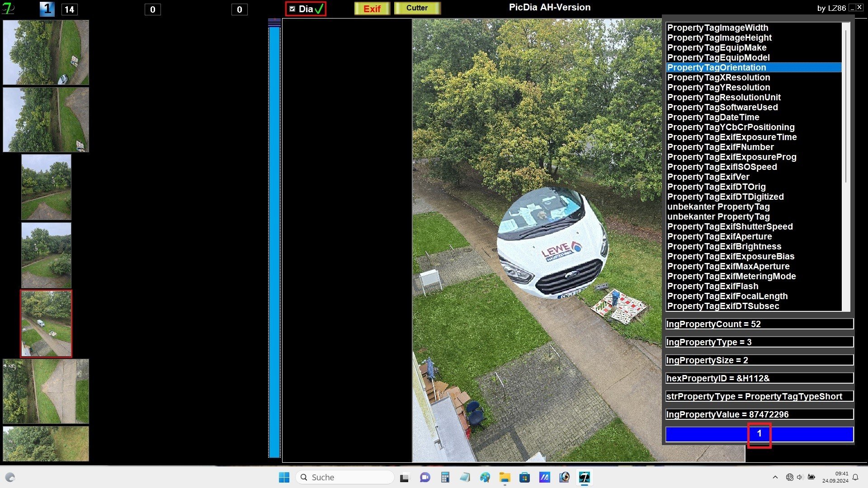Image resolution: width=868 pixels, height=488 pixels.
Task: Open Calculator from the taskbar
Action: (445, 477)
